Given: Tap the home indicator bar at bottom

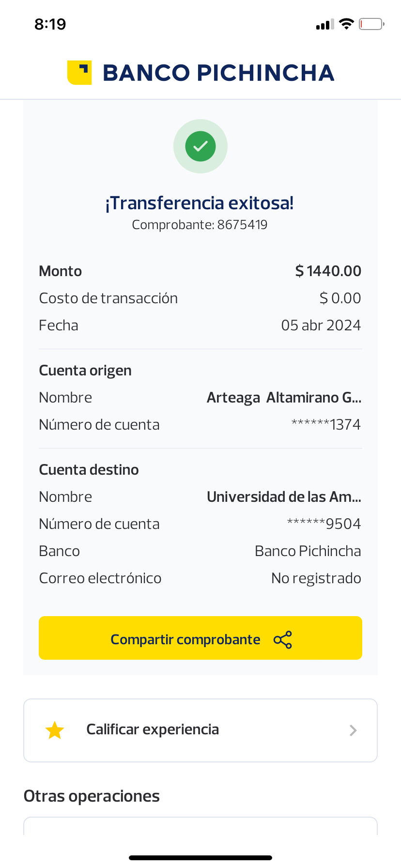Looking at the screenshot, I should [x=200, y=858].
